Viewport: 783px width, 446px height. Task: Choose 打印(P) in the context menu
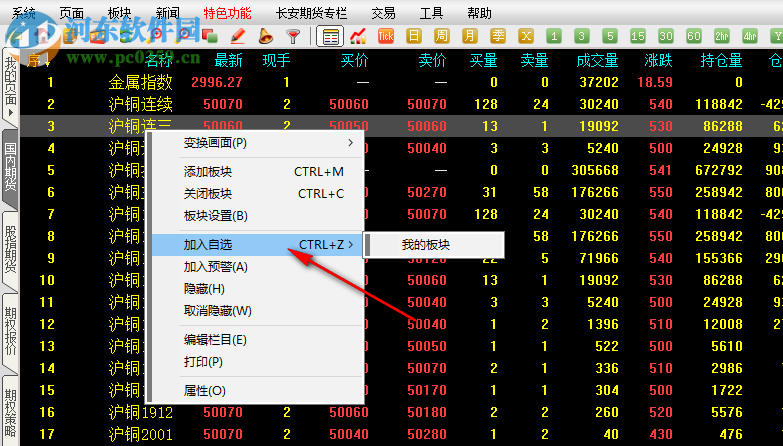click(257, 362)
